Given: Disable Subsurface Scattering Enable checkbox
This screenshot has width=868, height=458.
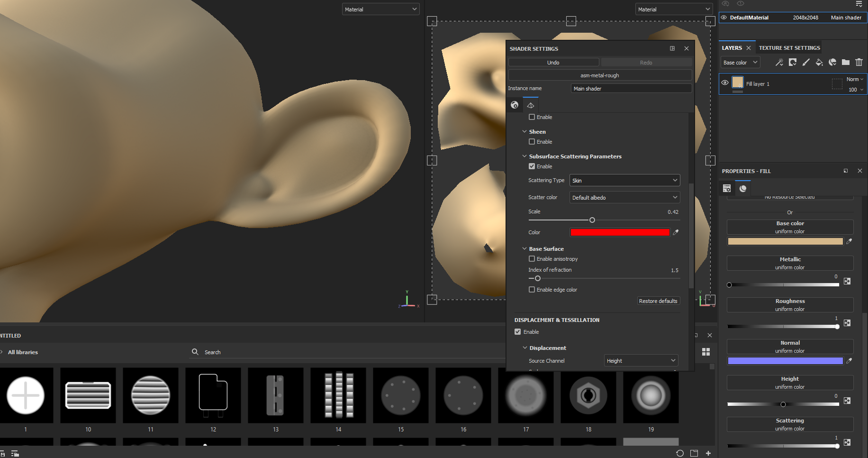Looking at the screenshot, I should click(532, 166).
